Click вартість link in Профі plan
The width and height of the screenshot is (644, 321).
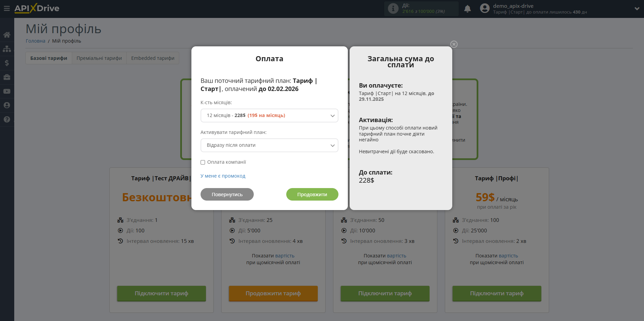pyautogui.click(x=508, y=256)
